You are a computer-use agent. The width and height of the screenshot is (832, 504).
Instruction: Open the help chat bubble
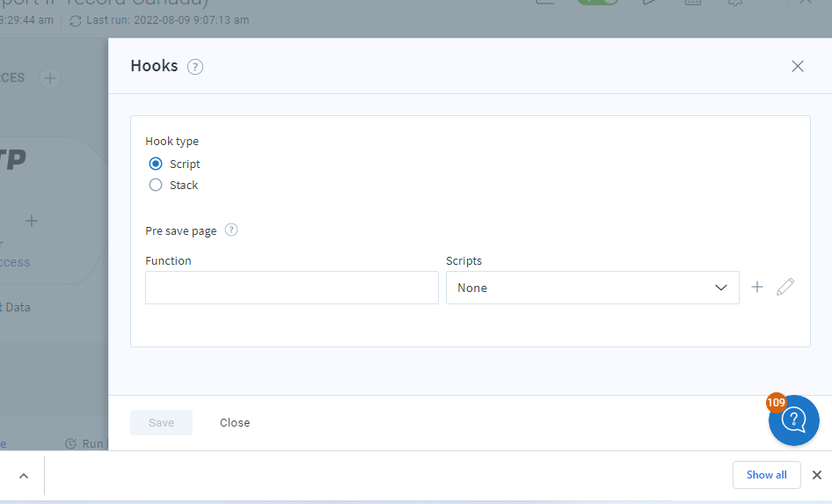[x=794, y=420]
